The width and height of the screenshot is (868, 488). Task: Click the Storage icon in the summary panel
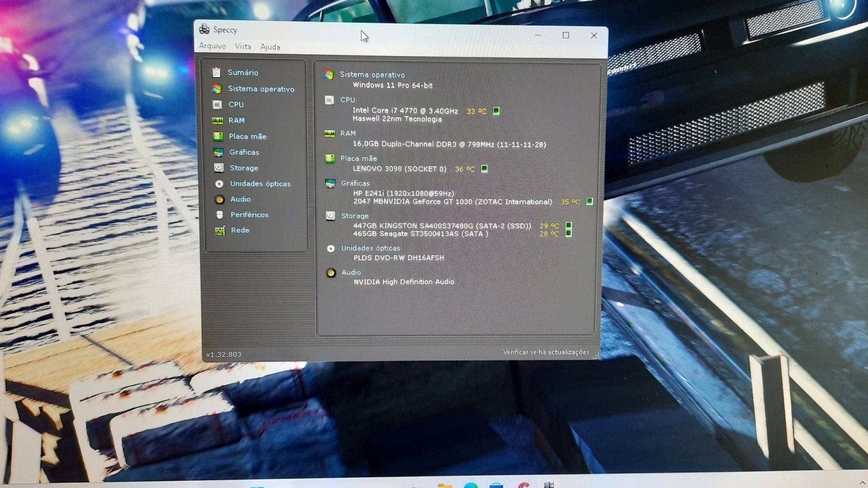331,216
